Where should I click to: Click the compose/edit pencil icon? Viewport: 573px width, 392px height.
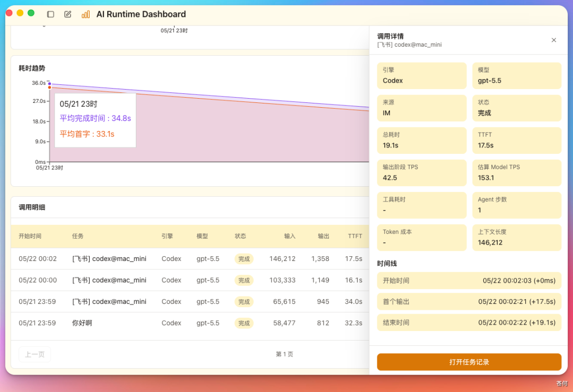pyautogui.click(x=67, y=14)
